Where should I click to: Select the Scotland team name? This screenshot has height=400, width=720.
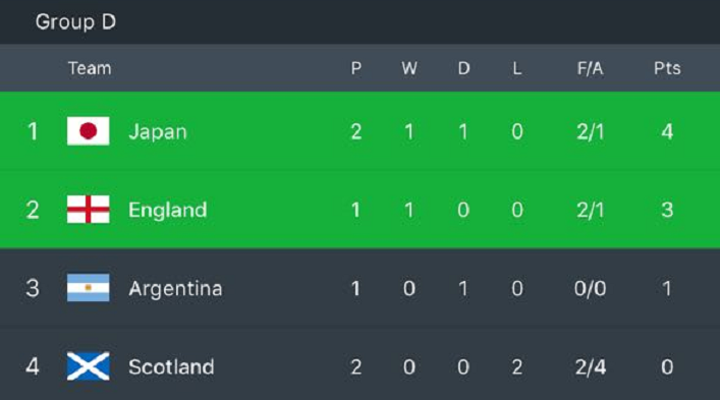[x=171, y=367]
